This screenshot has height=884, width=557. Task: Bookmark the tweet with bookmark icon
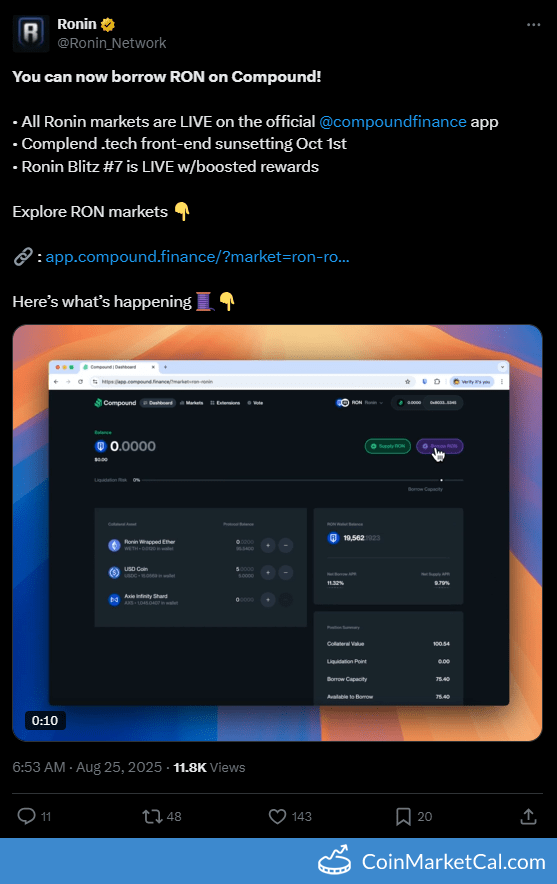click(403, 816)
